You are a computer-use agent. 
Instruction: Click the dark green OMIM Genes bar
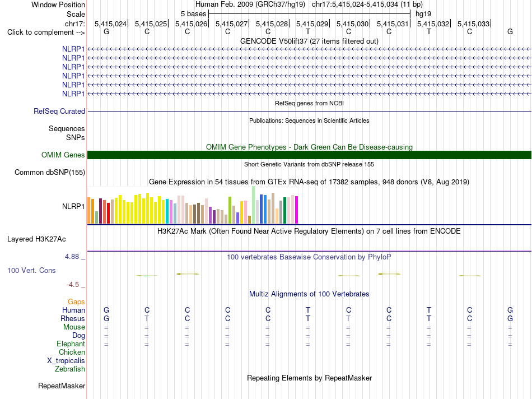(309, 155)
